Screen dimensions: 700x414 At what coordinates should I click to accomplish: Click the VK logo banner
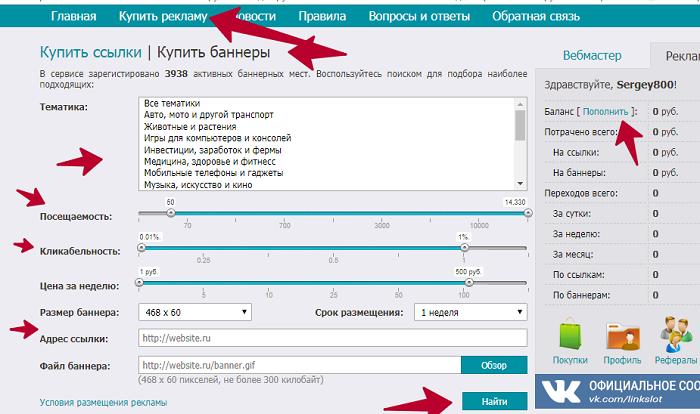pyautogui.click(x=617, y=392)
